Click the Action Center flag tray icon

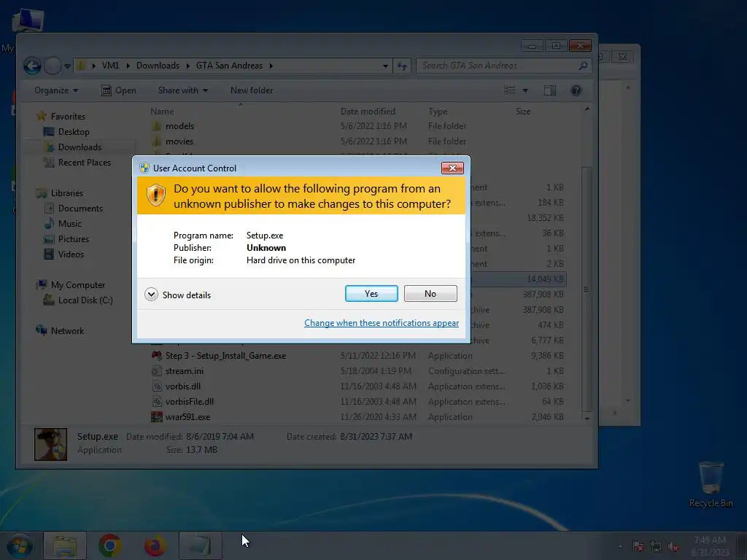pos(638,547)
